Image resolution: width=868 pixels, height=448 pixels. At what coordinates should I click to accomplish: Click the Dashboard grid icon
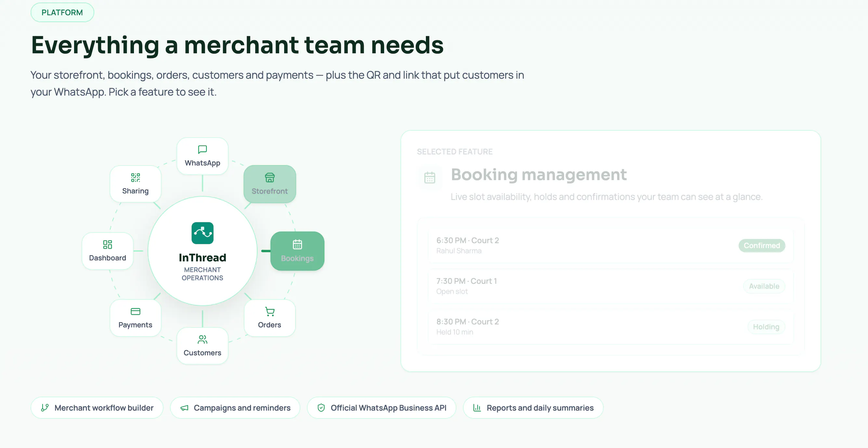[x=108, y=244]
